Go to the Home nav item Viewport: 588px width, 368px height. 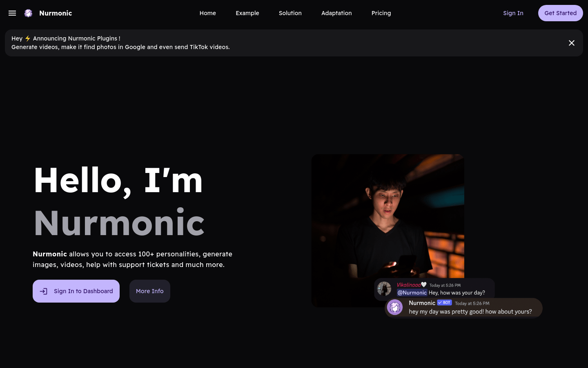(207, 13)
